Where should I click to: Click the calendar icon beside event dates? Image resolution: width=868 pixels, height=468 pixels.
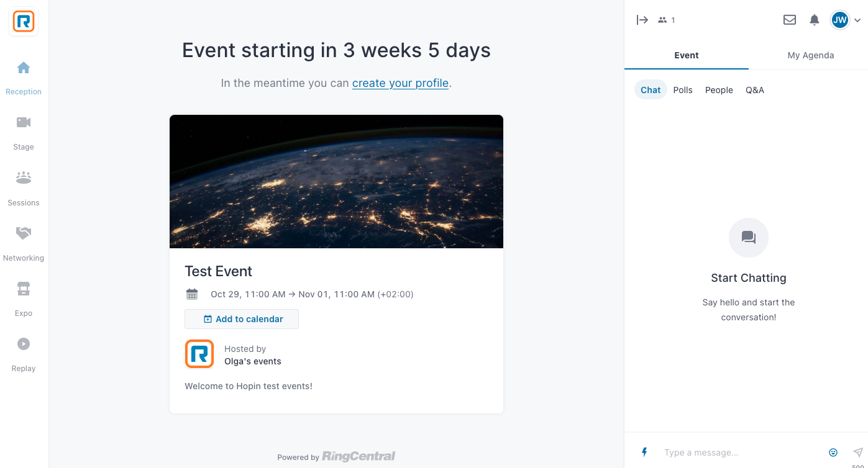[192, 294]
